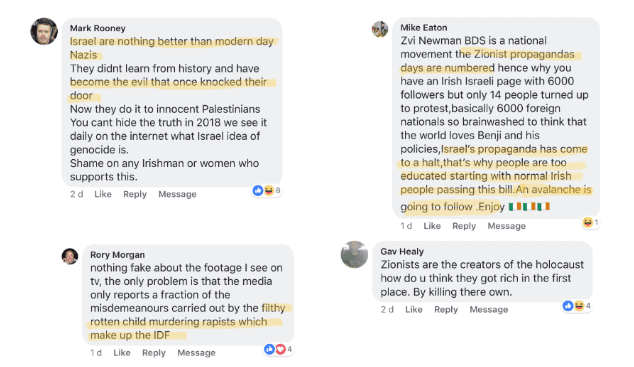The height and width of the screenshot is (367, 634).
Task: View Rory Morgan's profile photo
Action: pyautogui.click(x=70, y=256)
